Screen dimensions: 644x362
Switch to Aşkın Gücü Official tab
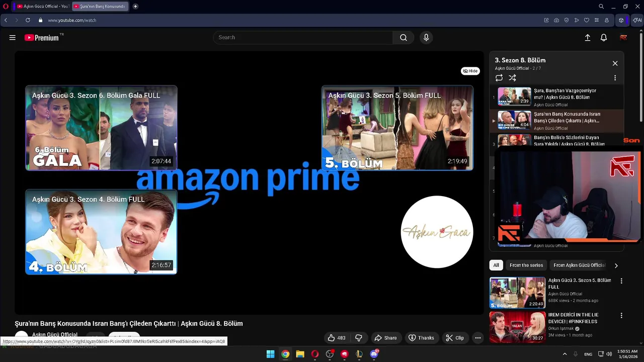click(43, 7)
